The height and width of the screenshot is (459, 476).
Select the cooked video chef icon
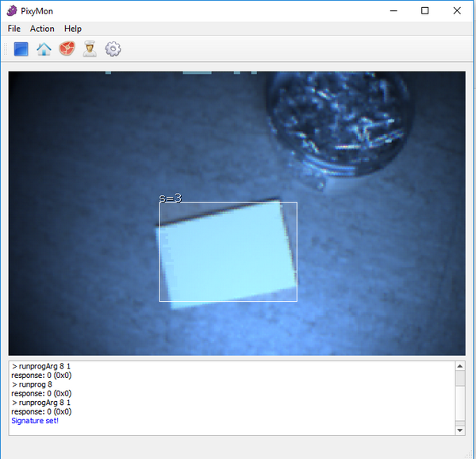pos(90,49)
